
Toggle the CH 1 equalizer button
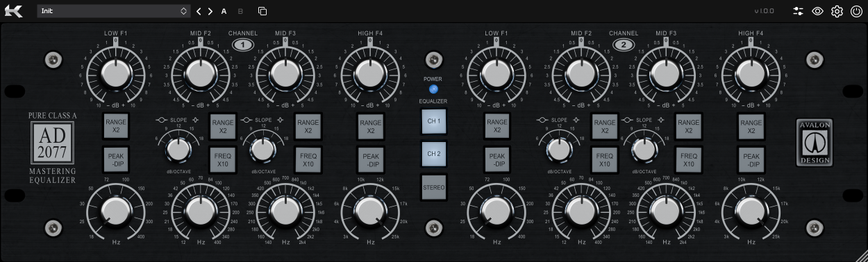pyautogui.click(x=434, y=121)
